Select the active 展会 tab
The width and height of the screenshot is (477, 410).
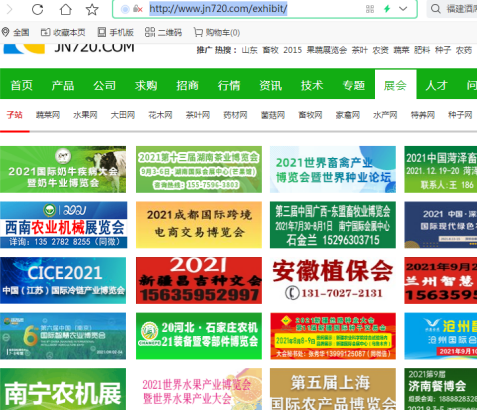pos(395,85)
